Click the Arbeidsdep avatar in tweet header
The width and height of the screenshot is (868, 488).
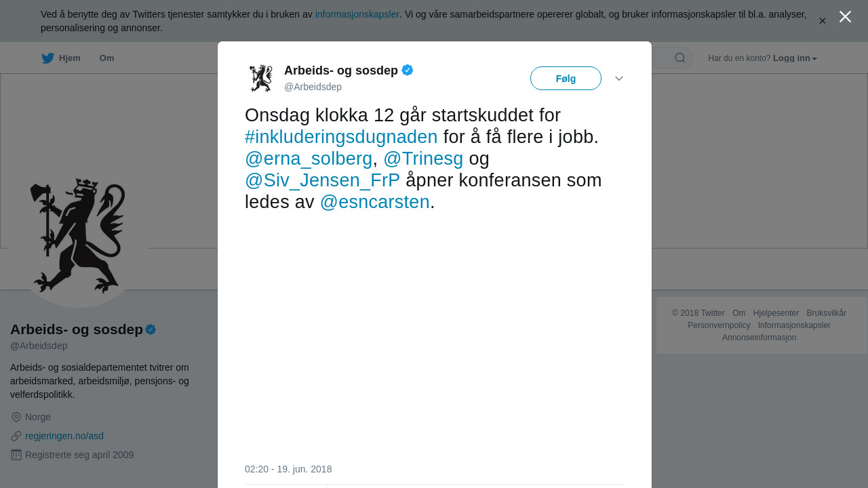click(x=260, y=78)
